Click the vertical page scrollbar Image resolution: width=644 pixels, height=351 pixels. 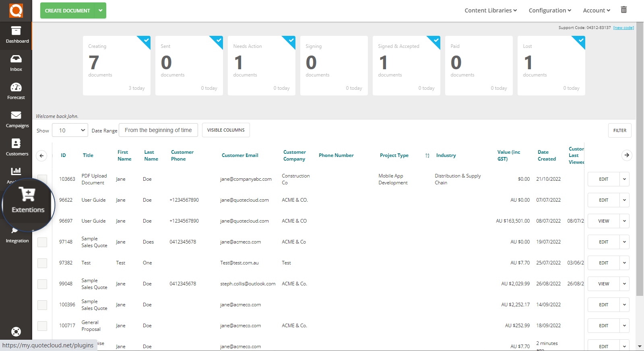[x=640, y=159]
